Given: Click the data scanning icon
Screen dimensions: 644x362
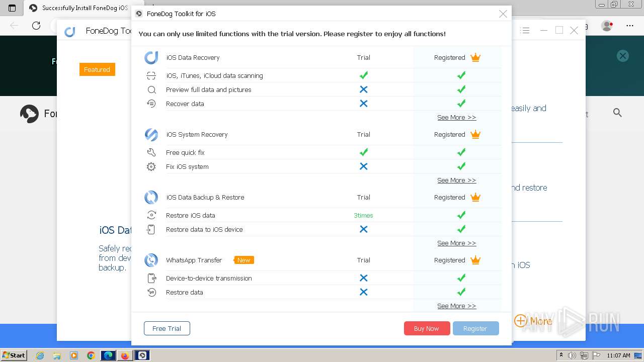Looking at the screenshot, I should pyautogui.click(x=151, y=76).
